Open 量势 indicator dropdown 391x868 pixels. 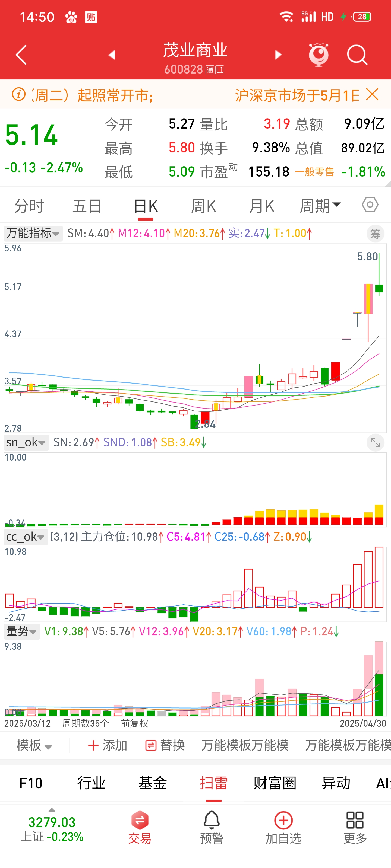click(22, 631)
